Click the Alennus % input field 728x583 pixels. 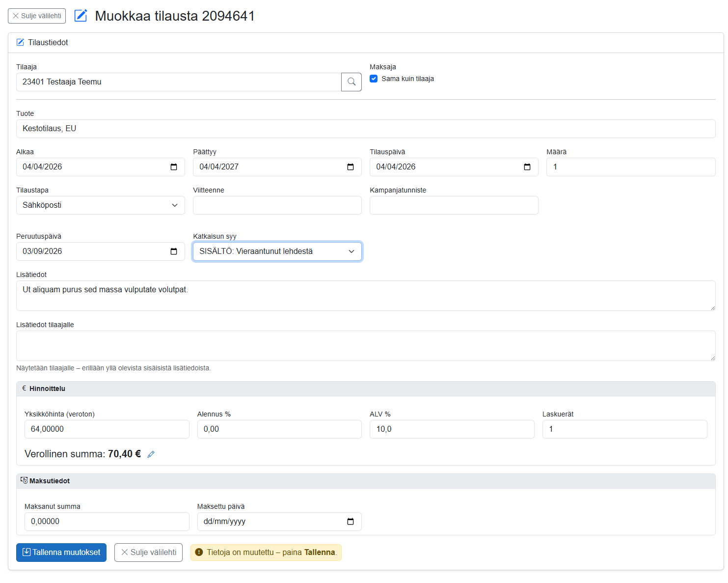(x=279, y=429)
